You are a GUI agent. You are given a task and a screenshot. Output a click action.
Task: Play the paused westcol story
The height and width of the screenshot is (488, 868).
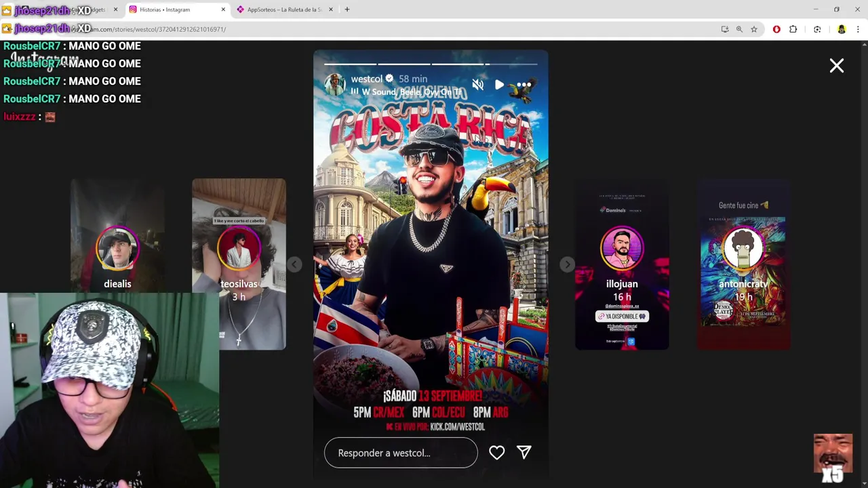[500, 85]
